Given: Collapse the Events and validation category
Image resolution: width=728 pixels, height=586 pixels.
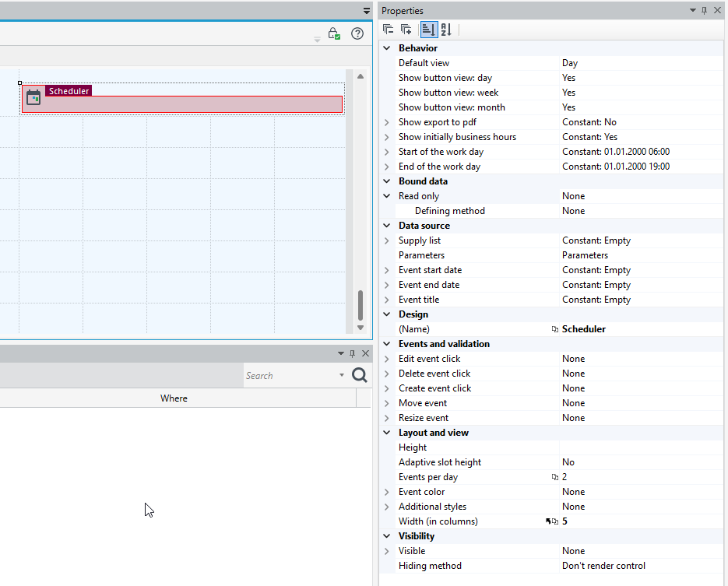Looking at the screenshot, I should coord(387,344).
